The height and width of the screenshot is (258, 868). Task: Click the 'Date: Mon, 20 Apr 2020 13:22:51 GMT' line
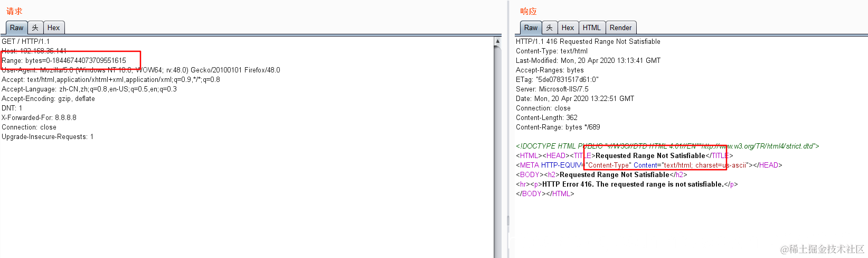(575, 98)
